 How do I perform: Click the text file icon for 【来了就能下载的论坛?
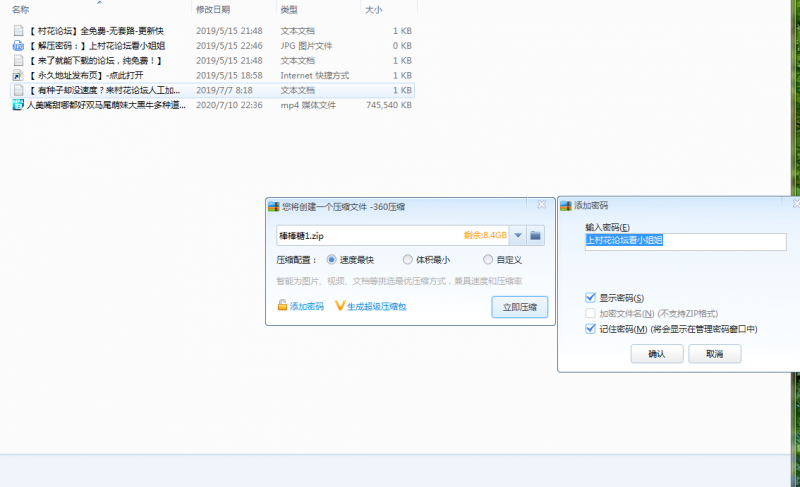coord(18,60)
